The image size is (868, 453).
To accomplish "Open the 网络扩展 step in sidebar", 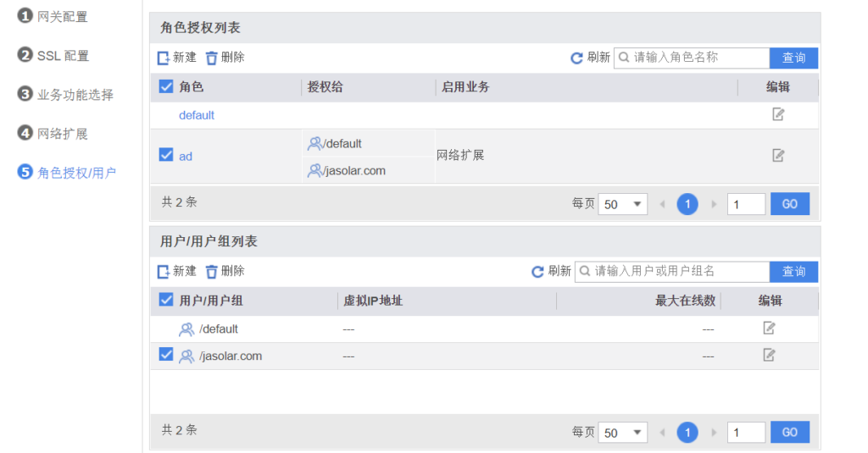I will click(x=62, y=134).
